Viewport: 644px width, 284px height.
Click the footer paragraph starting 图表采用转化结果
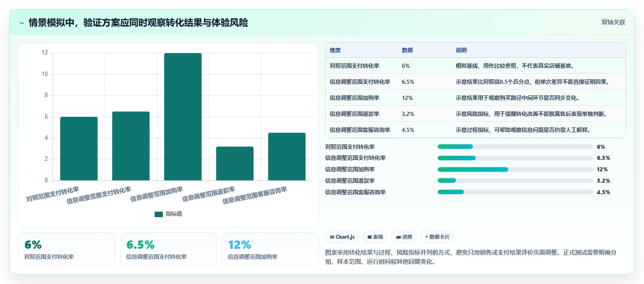coord(471,257)
